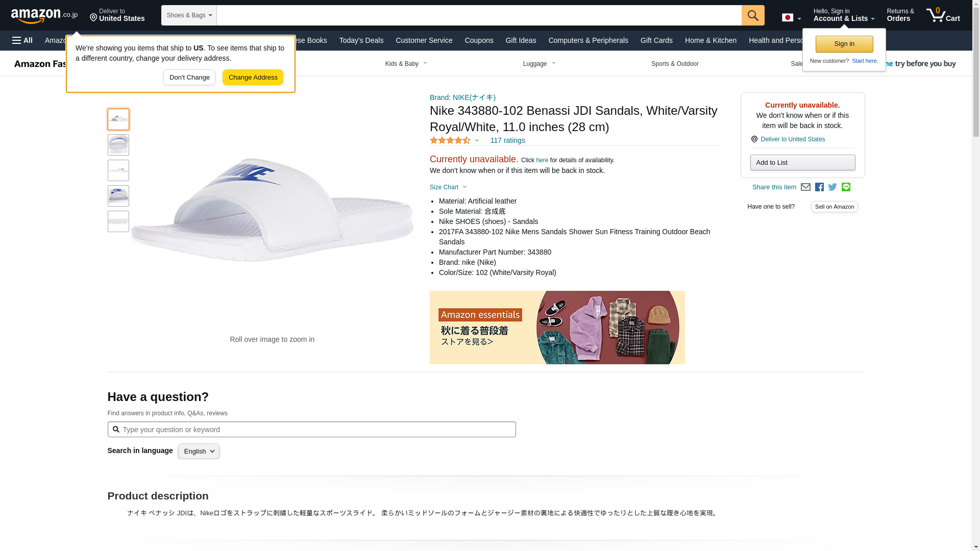Expand the English search language dropdown
This screenshot has width=980, height=551.
[x=199, y=451]
